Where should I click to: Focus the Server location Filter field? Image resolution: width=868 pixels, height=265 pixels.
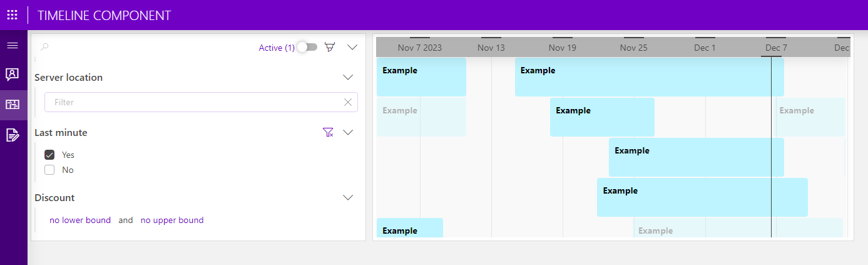pyautogui.click(x=201, y=102)
